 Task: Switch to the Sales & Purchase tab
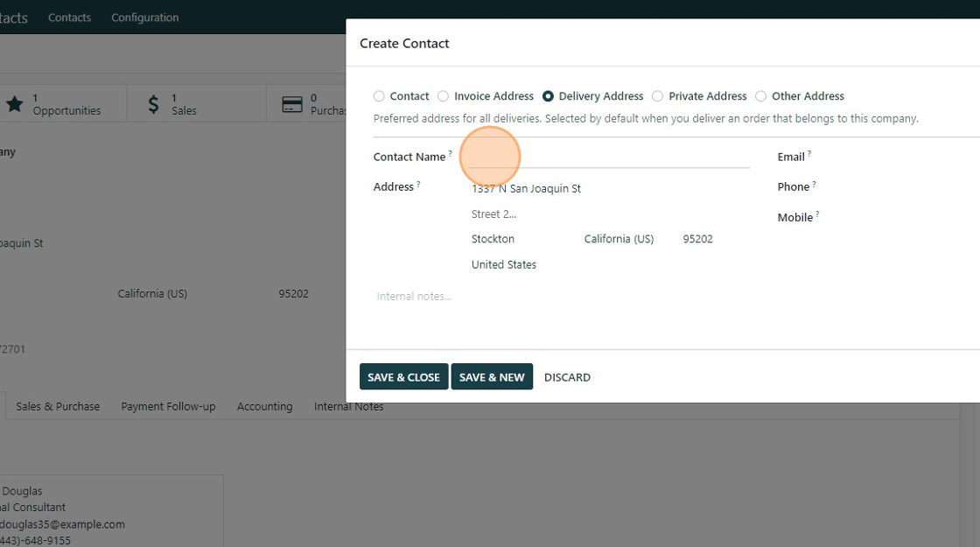pos(58,406)
